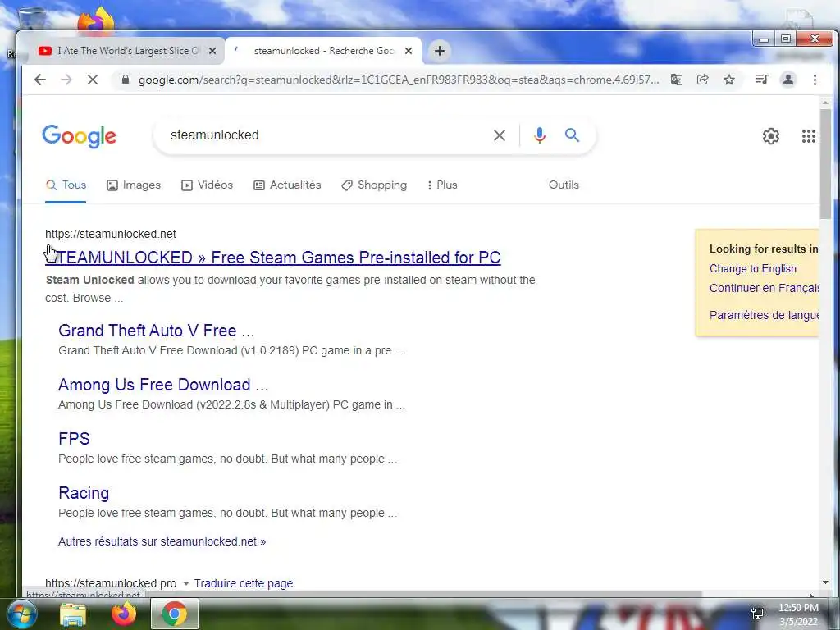Click the scrollbar up arrow
Image resolution: width=840 pixels, height=630 pixels.
(x=825, y=103)
